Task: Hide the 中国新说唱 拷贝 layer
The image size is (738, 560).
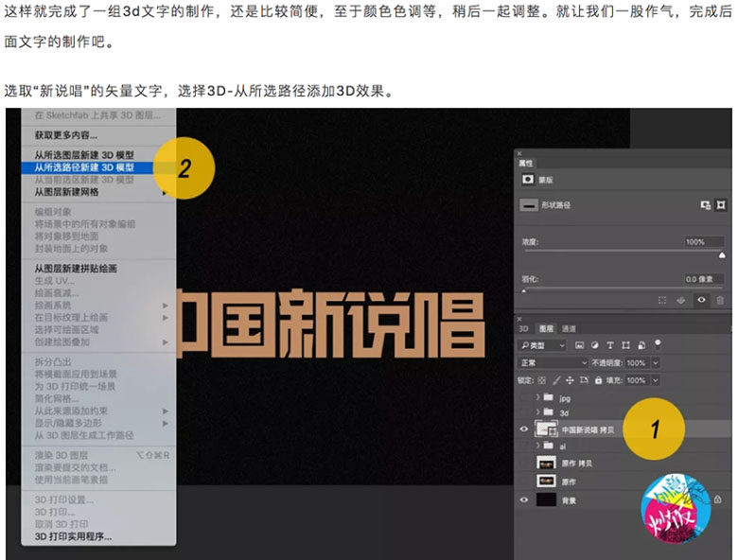Action: (524, 429)
